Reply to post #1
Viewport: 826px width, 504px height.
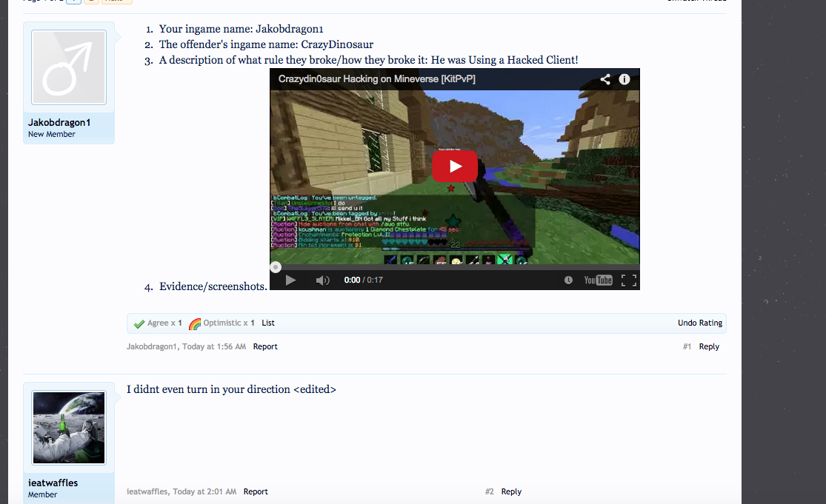coord(709,346)
